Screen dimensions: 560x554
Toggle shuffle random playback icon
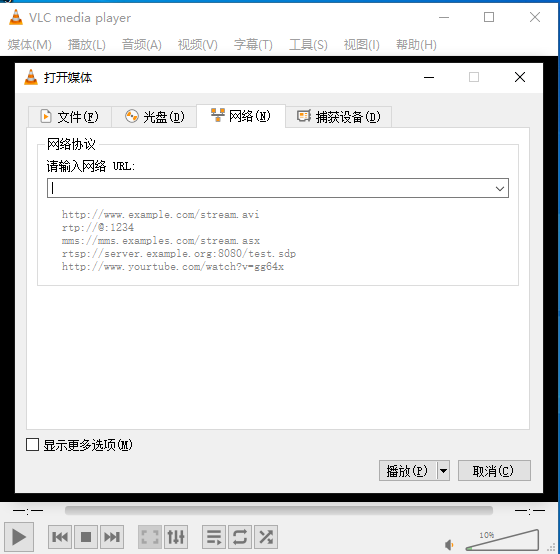[266, 536]
